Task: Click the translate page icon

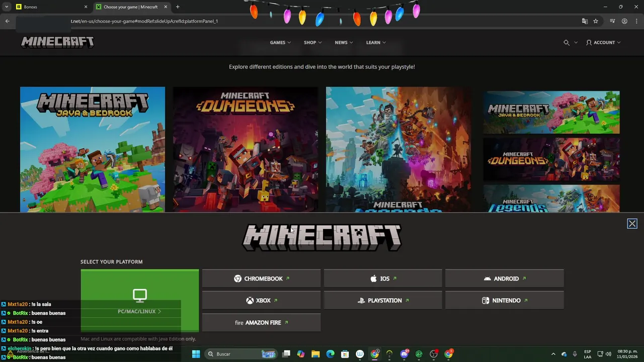Action: point(585,21)
